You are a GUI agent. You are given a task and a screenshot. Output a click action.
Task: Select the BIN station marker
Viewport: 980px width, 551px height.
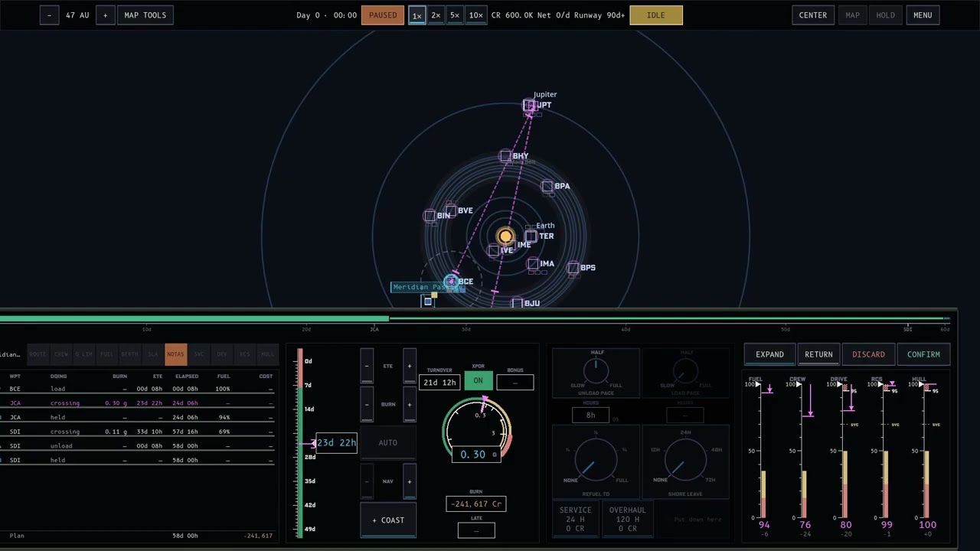point(430,216)
